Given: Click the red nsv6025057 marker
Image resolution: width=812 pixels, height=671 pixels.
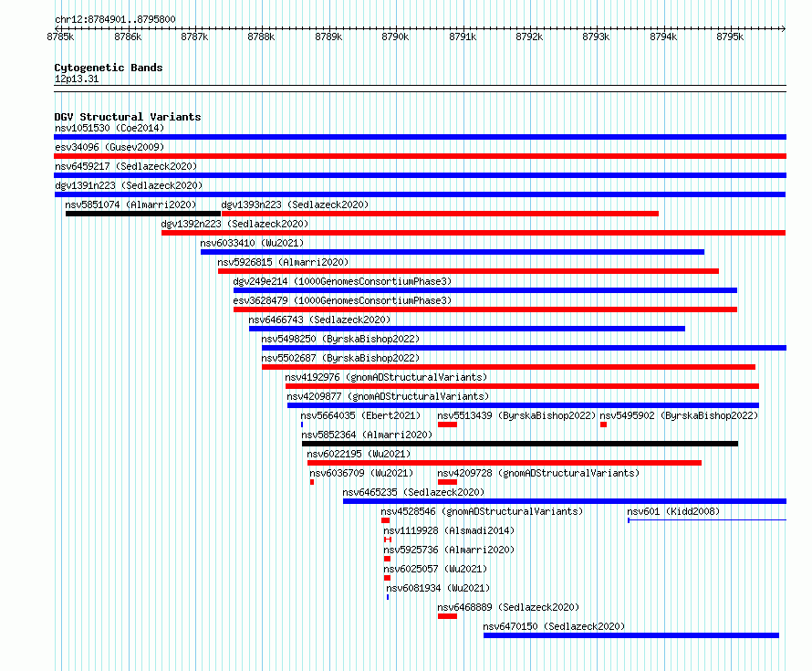Looking at the screenshot, I should coord(387,578).
